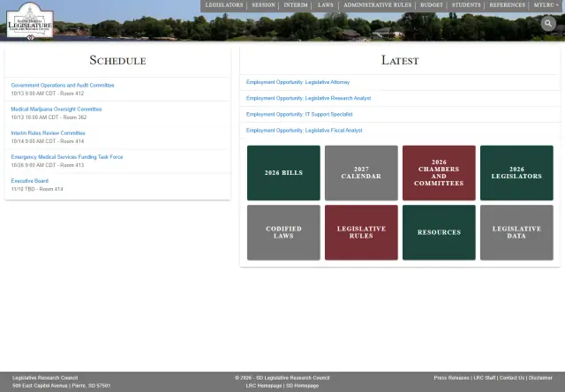Open the Legislative Data tile
Screen dimensions: 565x392
point(516,232)
